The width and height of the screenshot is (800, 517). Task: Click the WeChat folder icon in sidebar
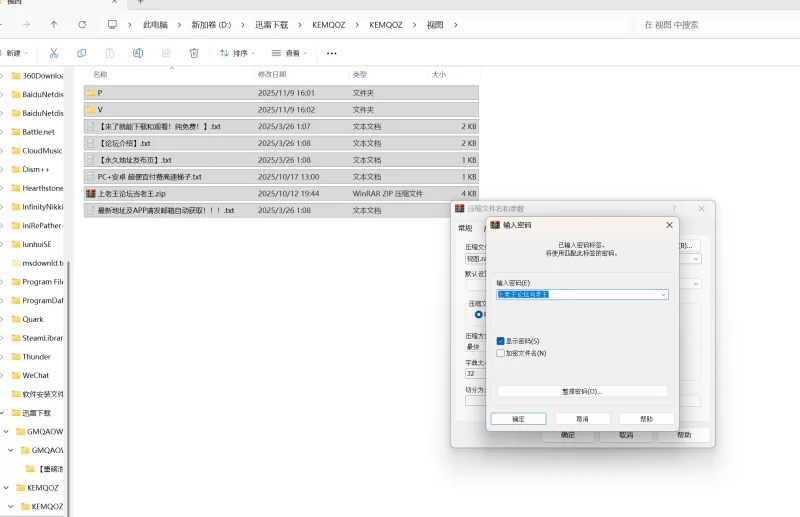pos(16,375)
